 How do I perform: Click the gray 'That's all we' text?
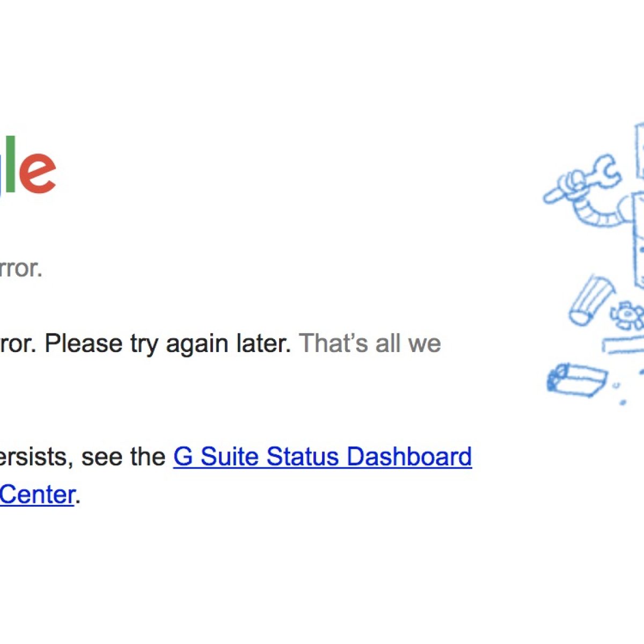tap(370, 343)
